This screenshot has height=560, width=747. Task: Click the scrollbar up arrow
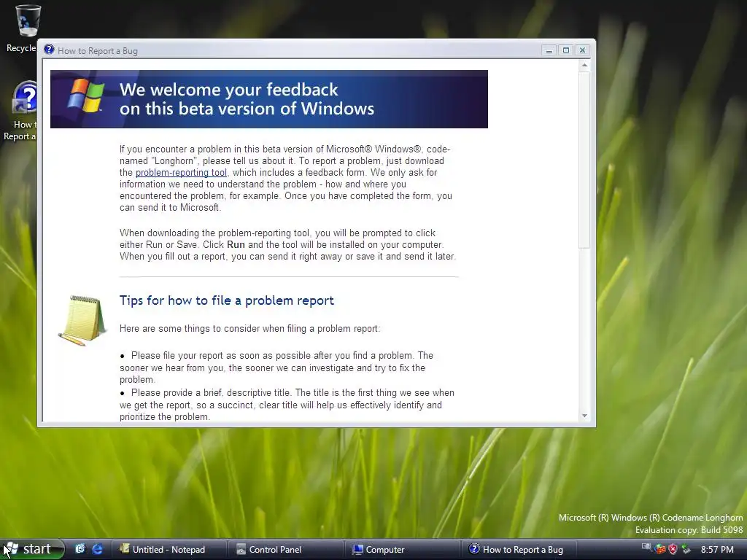point(584,65)
